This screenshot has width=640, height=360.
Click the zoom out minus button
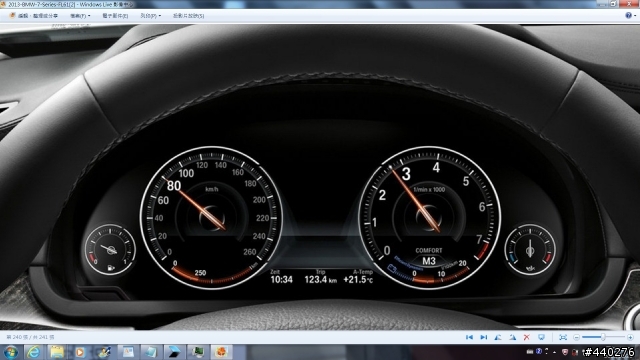576,337
